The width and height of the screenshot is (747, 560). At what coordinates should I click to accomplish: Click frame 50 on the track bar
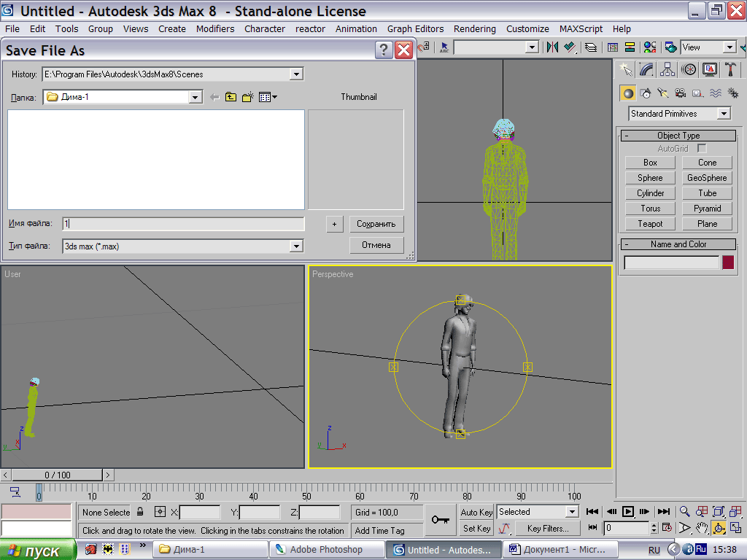point(307,492)
